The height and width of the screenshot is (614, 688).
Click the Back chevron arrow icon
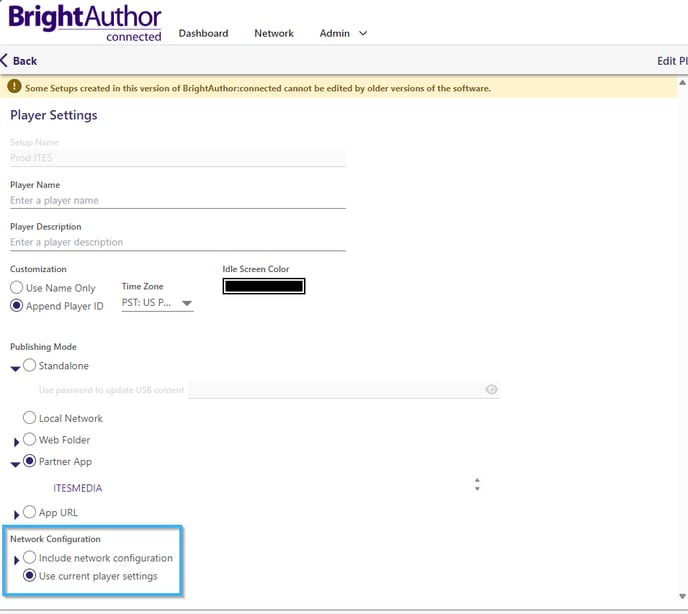pos(4,61)
